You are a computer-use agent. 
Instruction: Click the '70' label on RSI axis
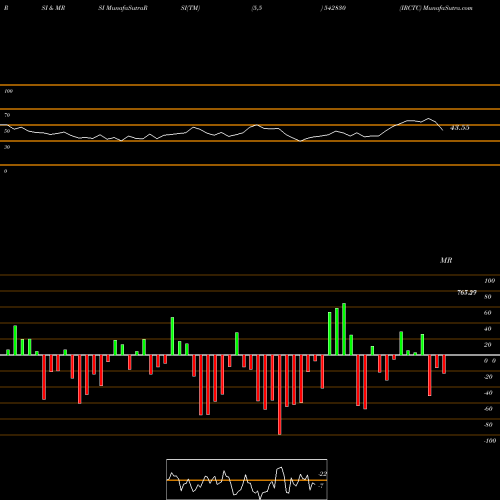point(7,115)
